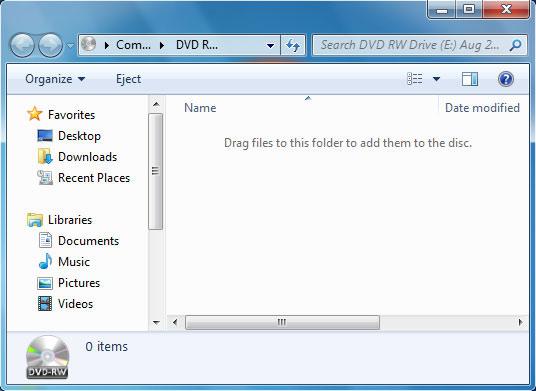Viewport: 536px width, 391px height.
Task: Click the DVD-RW disc icon in details pane
Action: coord(47,358)
